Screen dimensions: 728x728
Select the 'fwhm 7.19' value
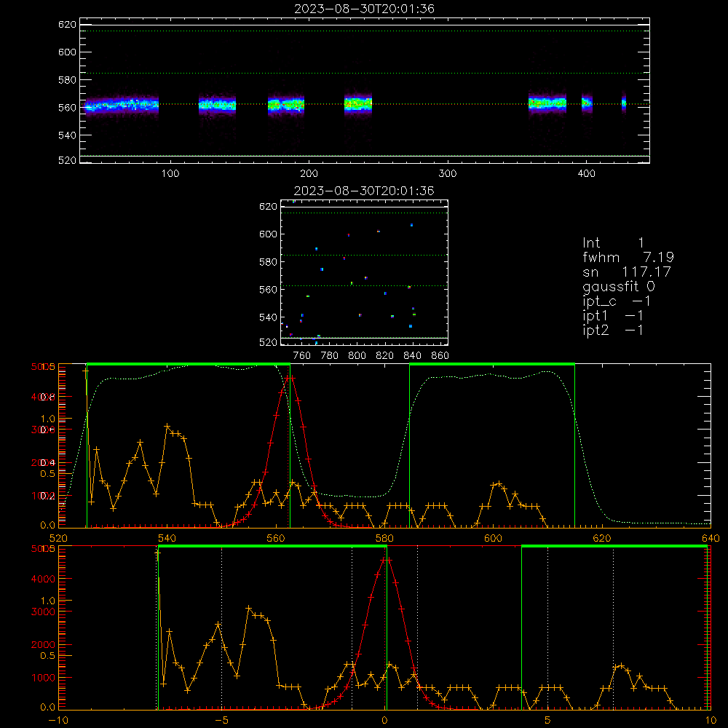pos(628,257)
